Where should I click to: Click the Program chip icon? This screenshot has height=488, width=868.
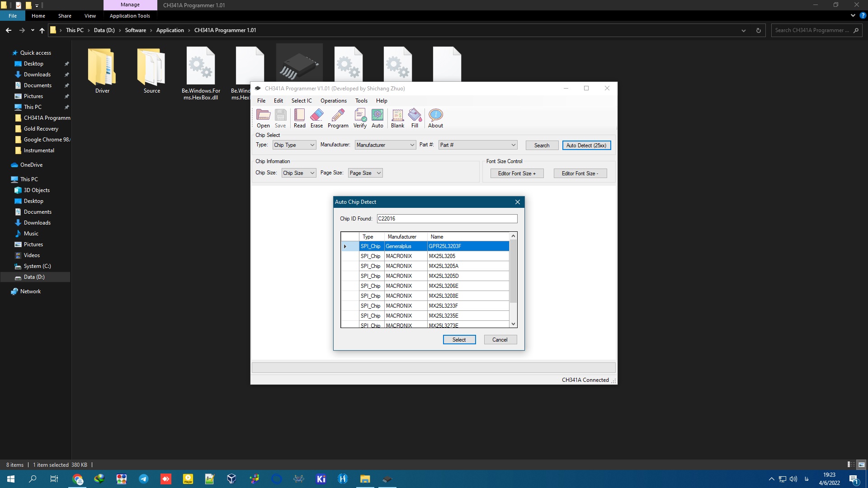coord(338,118)
